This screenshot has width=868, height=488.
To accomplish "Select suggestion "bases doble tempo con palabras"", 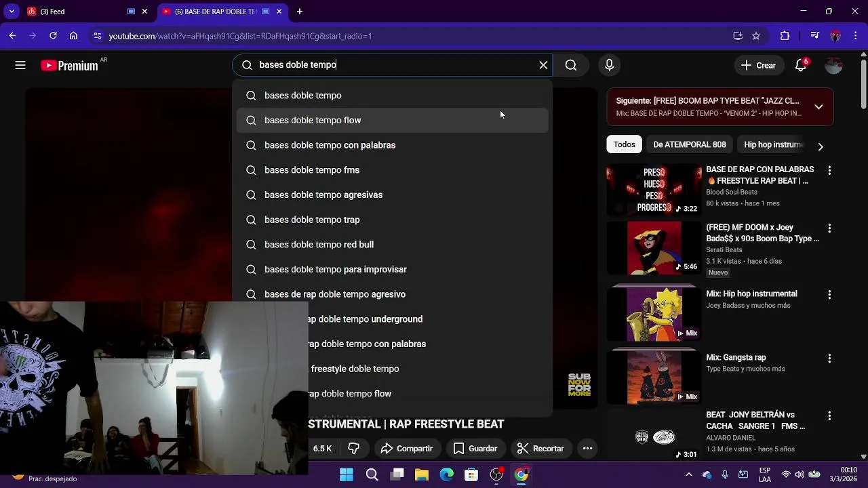I will (393, 145).
